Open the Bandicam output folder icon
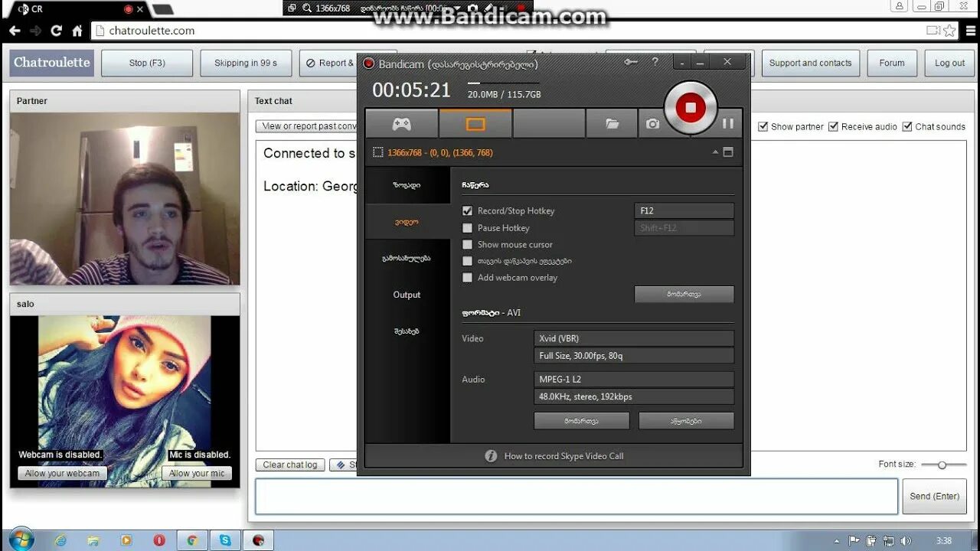Screen dimensions: 980x551 612,123
